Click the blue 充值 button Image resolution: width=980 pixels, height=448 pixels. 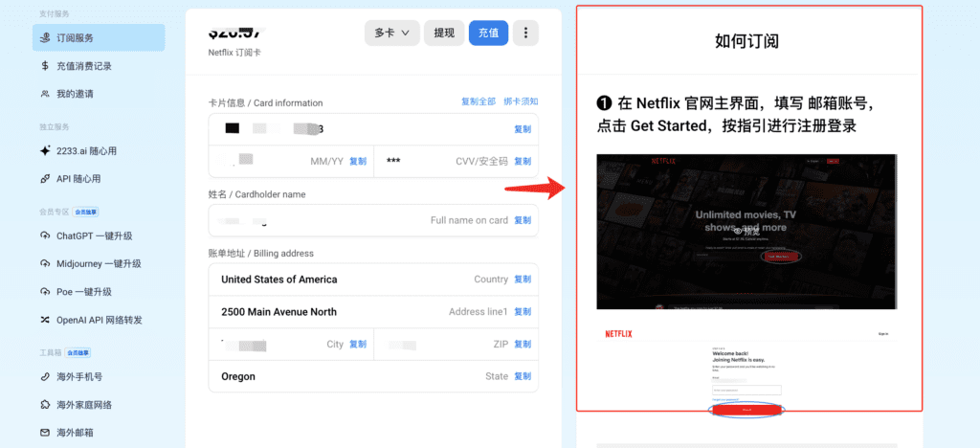click(x=489, y=34)
